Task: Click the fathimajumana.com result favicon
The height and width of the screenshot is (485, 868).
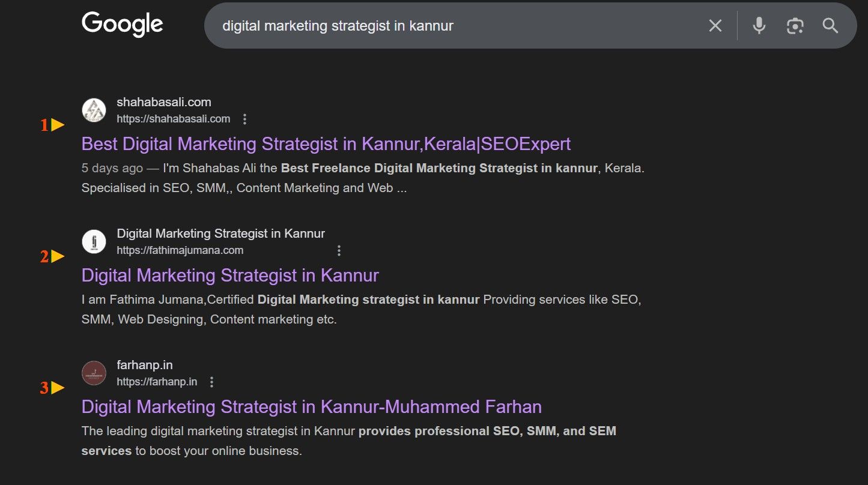Action: [x=94, y=241]
